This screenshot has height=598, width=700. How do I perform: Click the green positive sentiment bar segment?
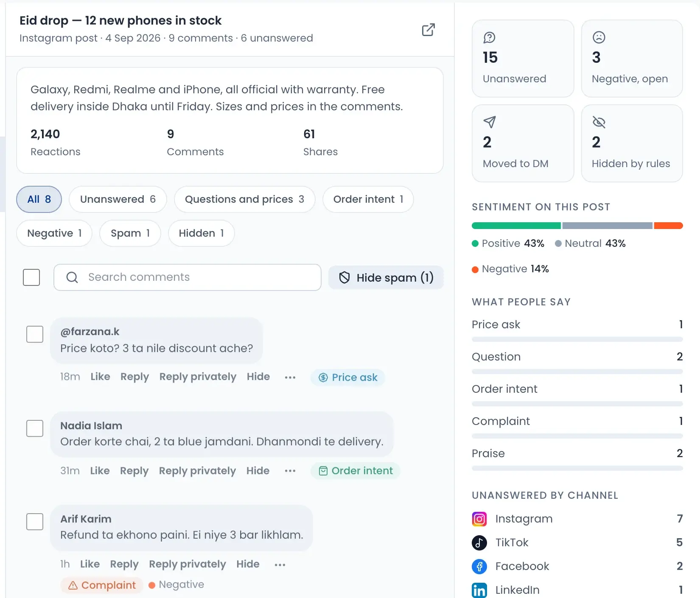pyautogui.click(x=516, y=226)
